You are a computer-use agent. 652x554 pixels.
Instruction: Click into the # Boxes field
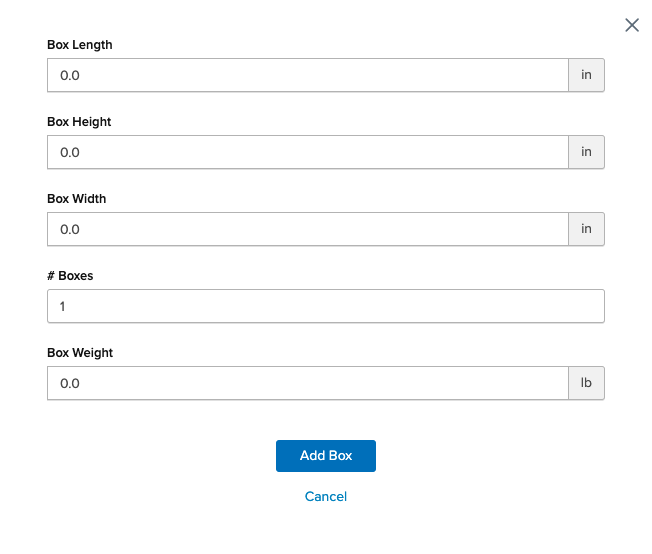click(326, 306)
